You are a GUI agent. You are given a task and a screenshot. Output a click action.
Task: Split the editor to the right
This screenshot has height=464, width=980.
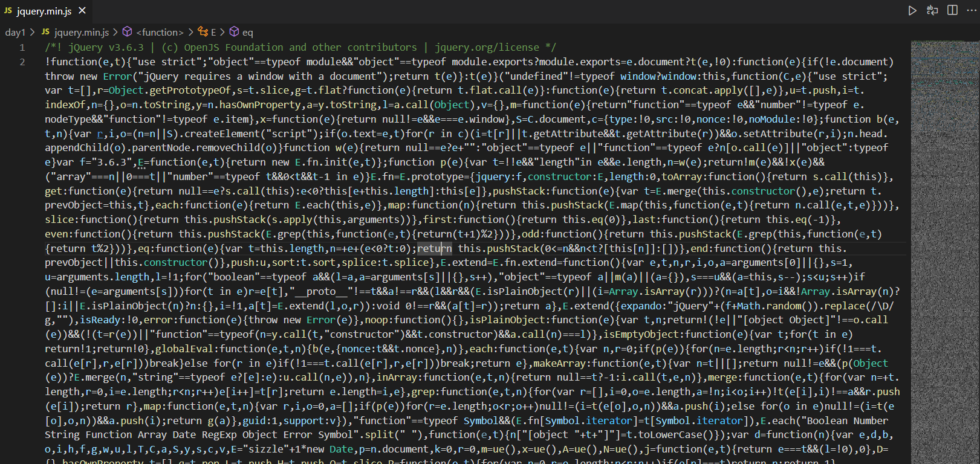pos(952,11)
